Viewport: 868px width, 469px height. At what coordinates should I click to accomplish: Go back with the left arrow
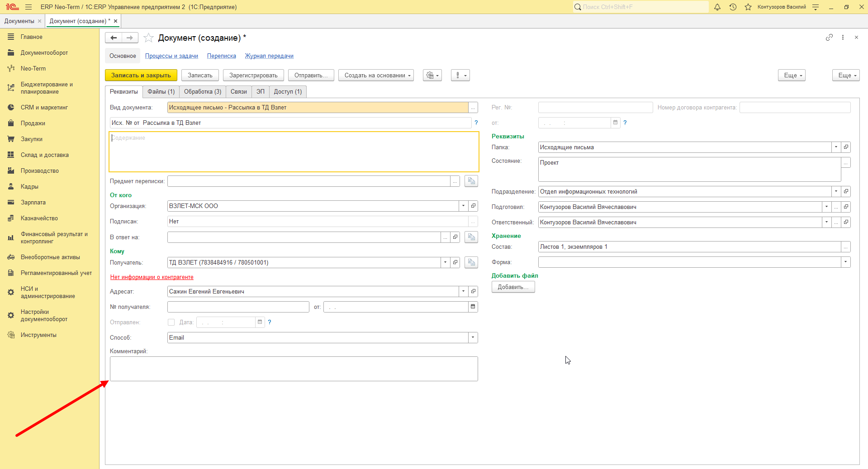(x=114, y=38)
